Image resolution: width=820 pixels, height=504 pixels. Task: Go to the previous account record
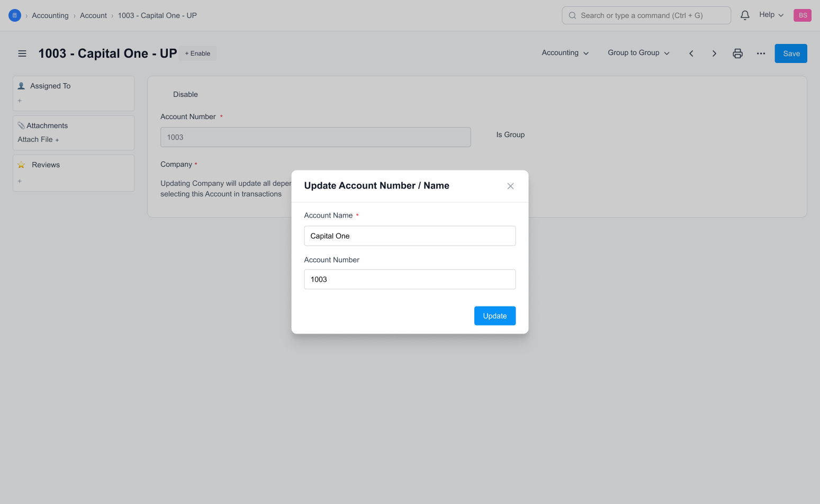[691, 53]
